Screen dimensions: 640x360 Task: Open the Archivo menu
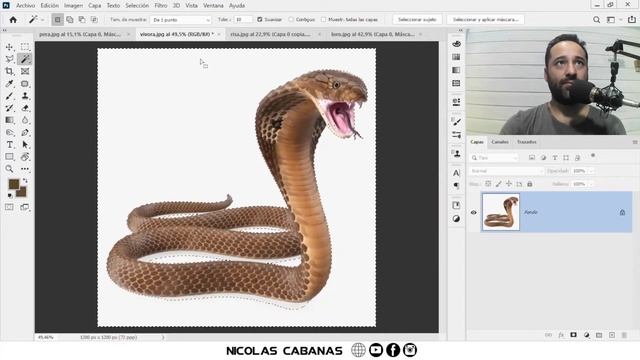(25, 6)
